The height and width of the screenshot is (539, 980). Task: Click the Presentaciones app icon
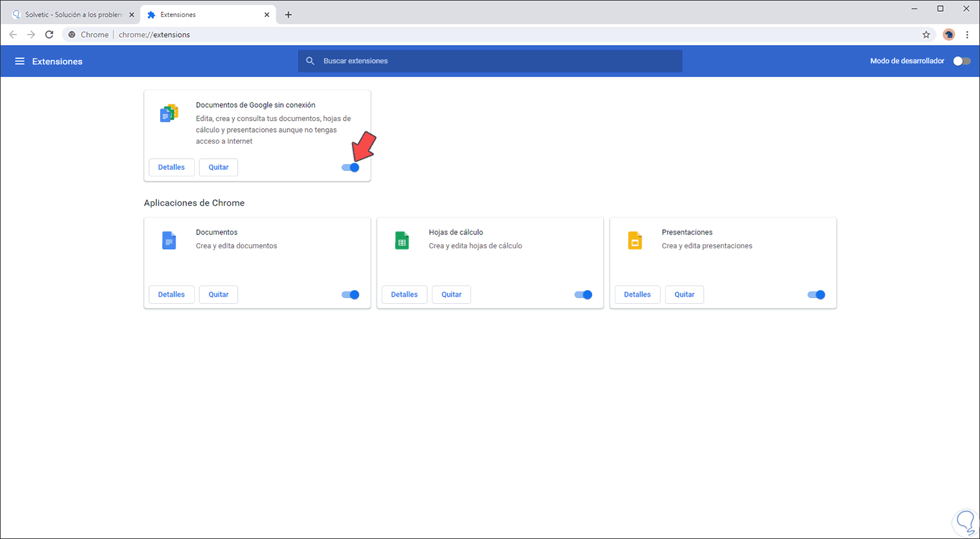coord(635,240)
